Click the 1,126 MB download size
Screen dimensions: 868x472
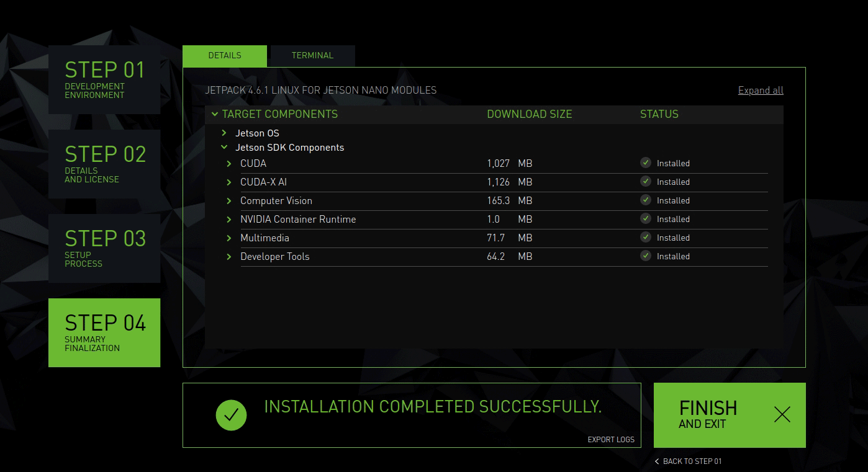(509, 182)
